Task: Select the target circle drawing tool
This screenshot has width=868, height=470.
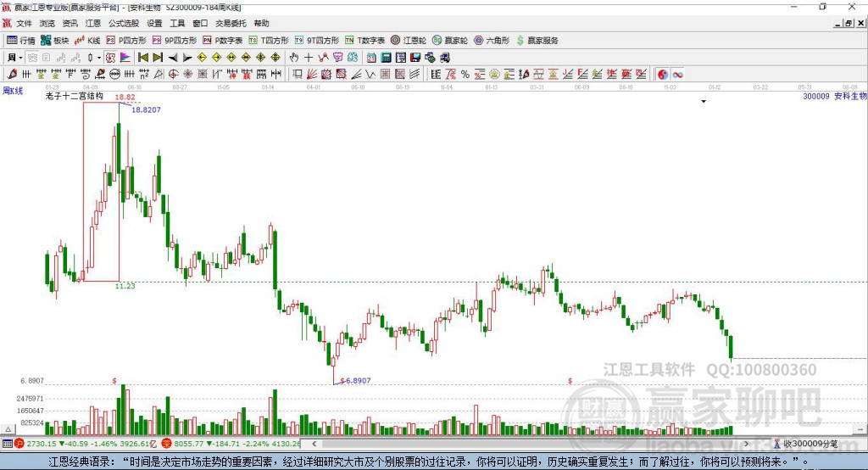Action: [x=173, y=75]
